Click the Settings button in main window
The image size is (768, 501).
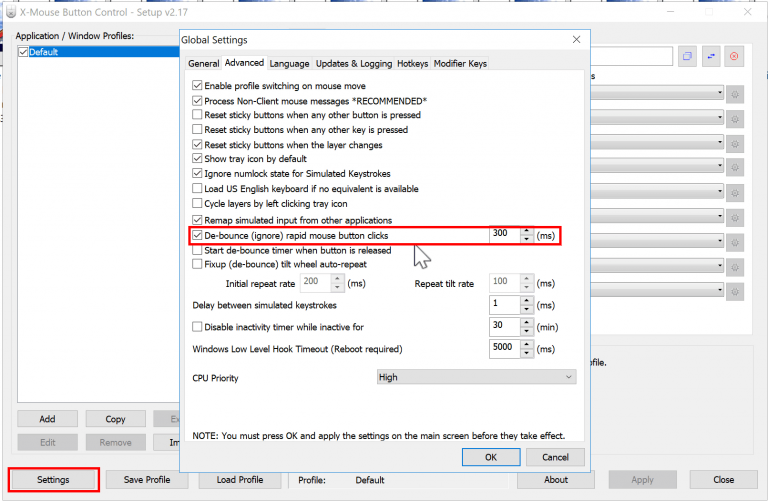[x=53, y=480]
